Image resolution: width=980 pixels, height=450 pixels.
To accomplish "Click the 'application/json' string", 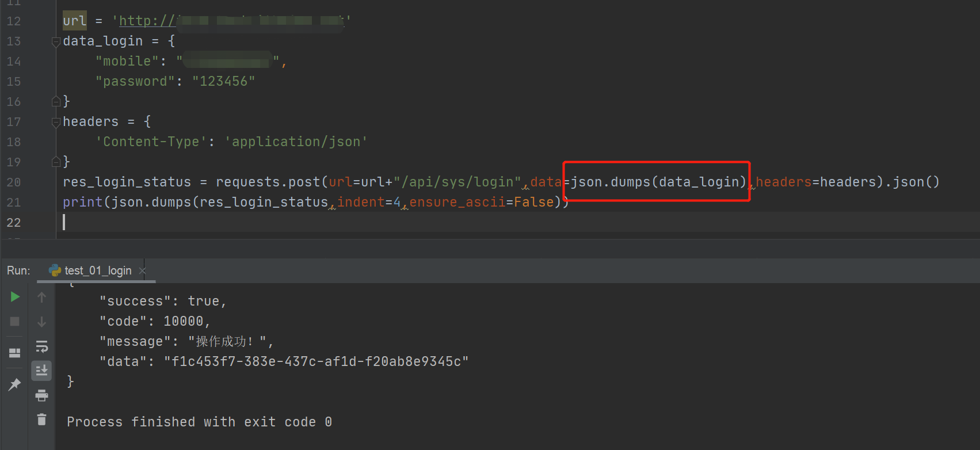I will [x=296, y=142].
